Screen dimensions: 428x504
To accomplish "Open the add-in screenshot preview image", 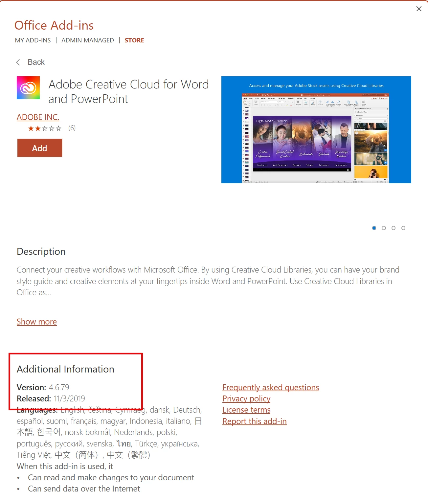I will click(316, 130).
